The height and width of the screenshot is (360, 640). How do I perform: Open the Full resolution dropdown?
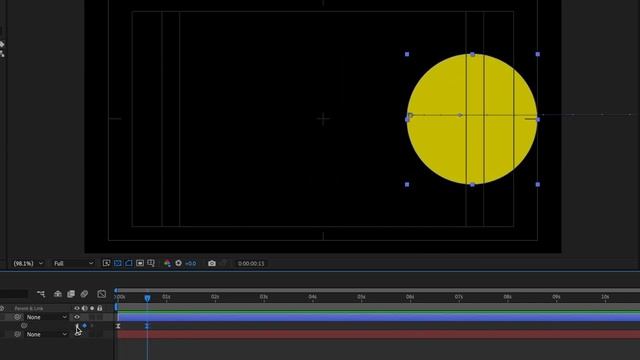pyautogui.click(x=73, y=264)
